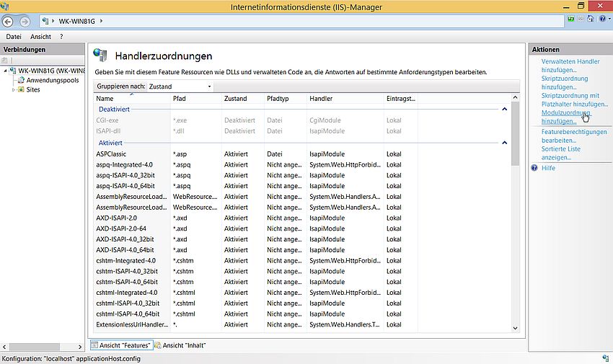
Task: Sort by the Zustand column header
Action: [x=243, y=99]
